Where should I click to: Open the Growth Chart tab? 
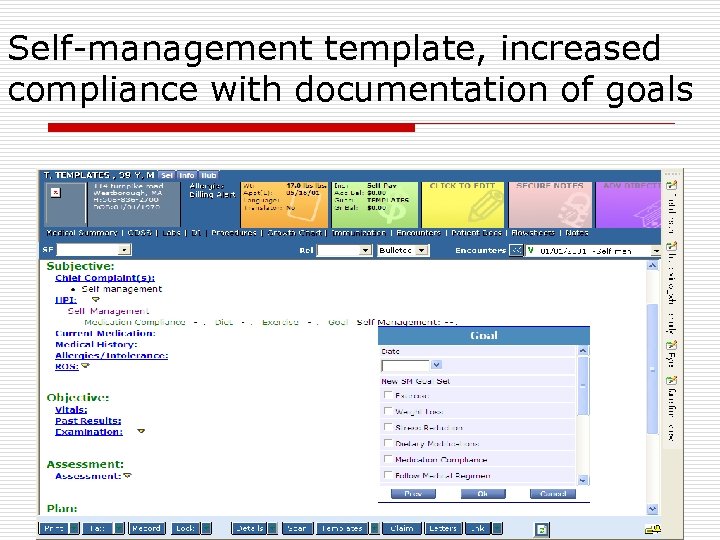[294, 233]
